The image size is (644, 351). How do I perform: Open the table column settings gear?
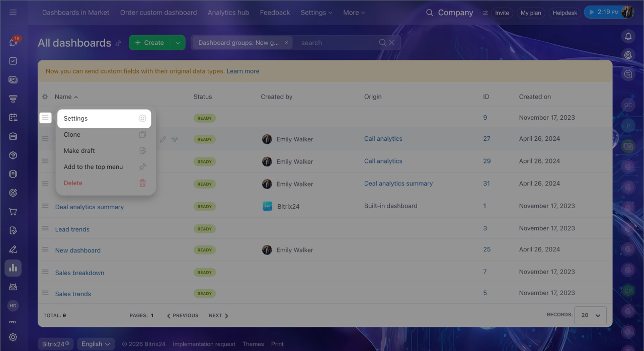coord(45,97)
